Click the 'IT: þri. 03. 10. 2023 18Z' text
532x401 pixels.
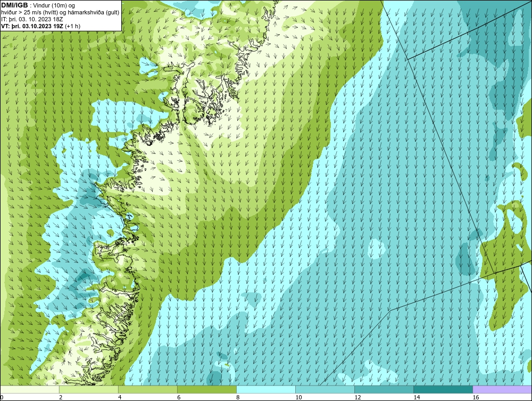[32, 19]
